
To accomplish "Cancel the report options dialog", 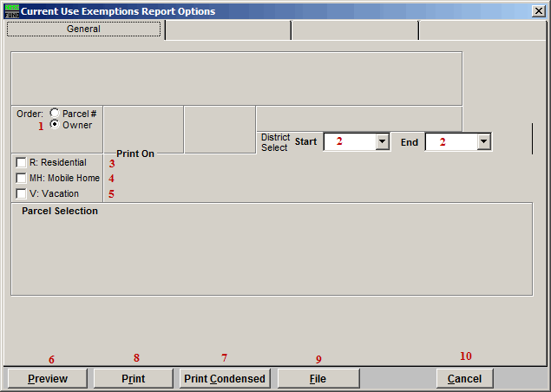I will [464, 379].
